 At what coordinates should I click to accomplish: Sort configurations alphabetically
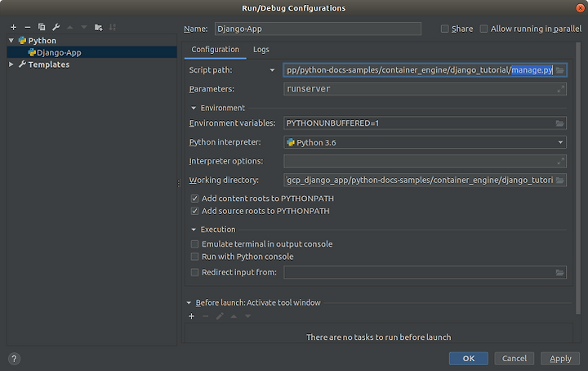113,28
